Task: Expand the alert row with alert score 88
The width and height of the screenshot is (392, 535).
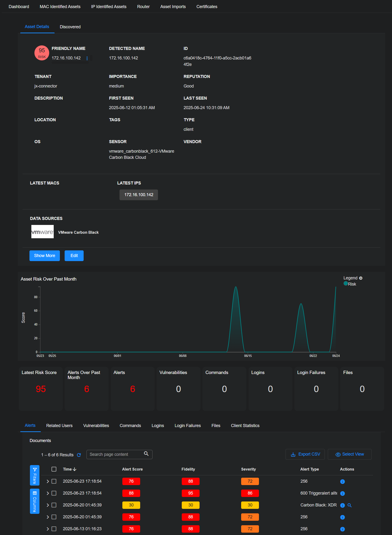Action: 48,493
